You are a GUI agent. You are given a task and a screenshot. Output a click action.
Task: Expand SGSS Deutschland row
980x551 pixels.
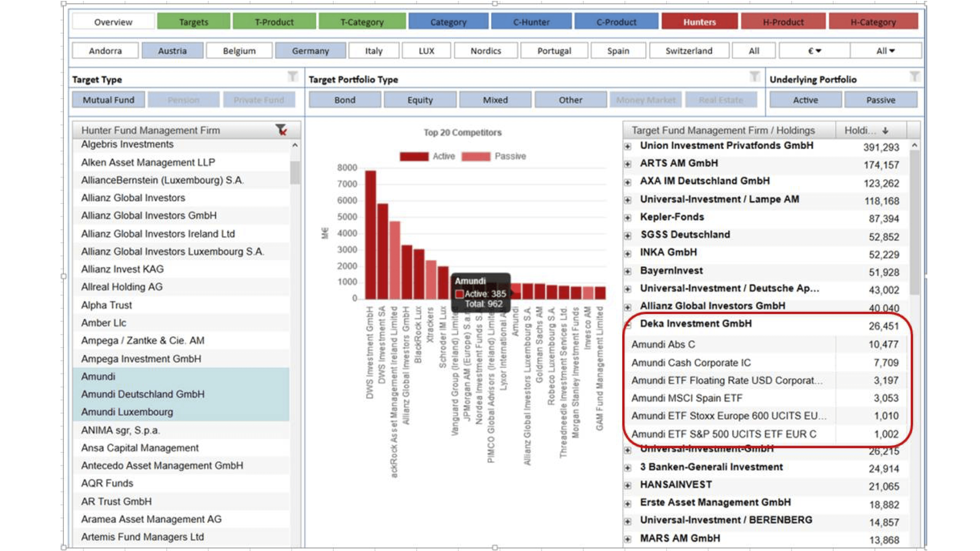pos(628,236)
